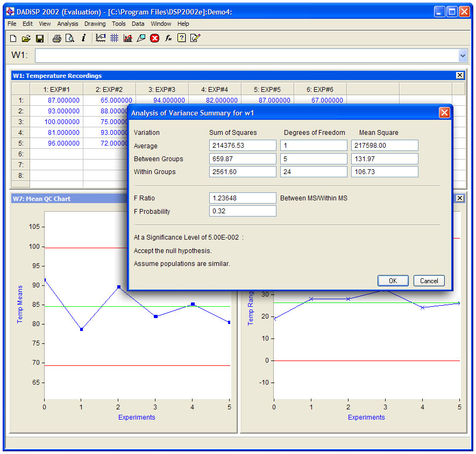Open the fx functions toolbar icon
The width and height of the screenshot is (476, 454).
[168, 38]
